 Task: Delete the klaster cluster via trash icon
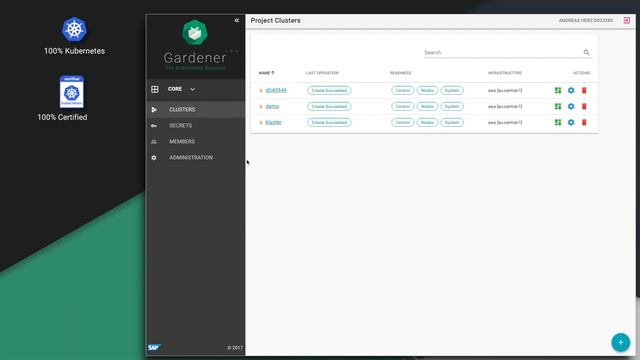pyautogui.click(x=584, y=122)
